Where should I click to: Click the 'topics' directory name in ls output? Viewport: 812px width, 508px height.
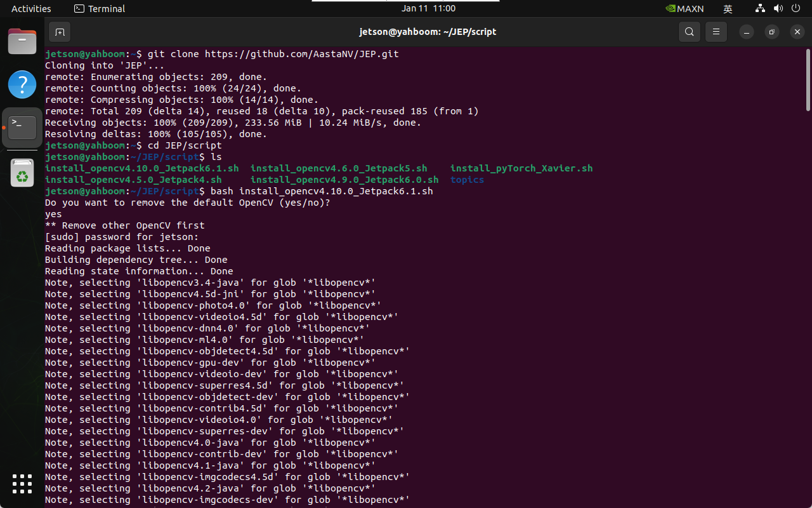(467, 180)
